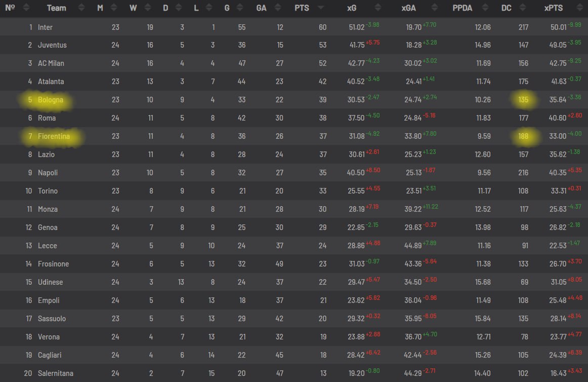588x382 pixels.
Task: Click the highlighted Fiorentina team name
Action: click(53, 136)
